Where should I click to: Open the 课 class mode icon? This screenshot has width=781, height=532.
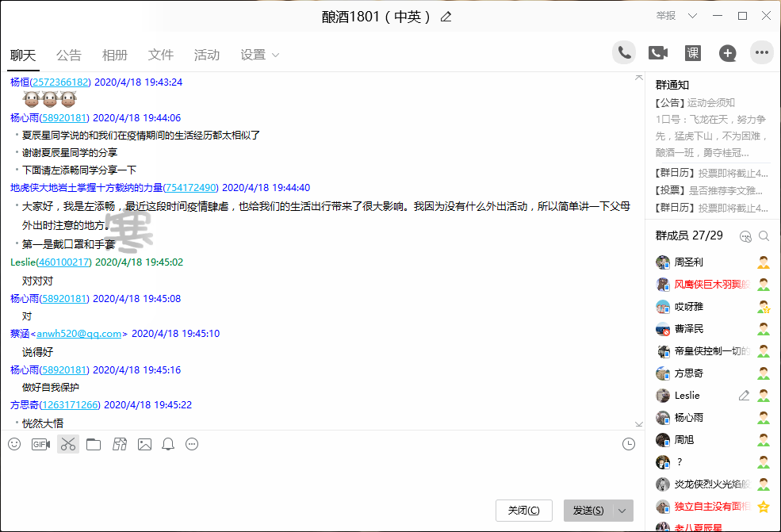693,53
